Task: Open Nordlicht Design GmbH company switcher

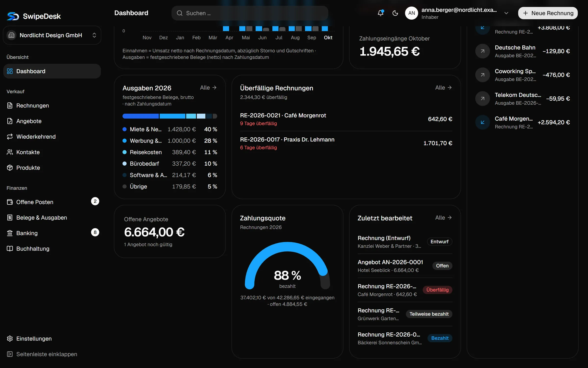Action: tap(52, 35)
